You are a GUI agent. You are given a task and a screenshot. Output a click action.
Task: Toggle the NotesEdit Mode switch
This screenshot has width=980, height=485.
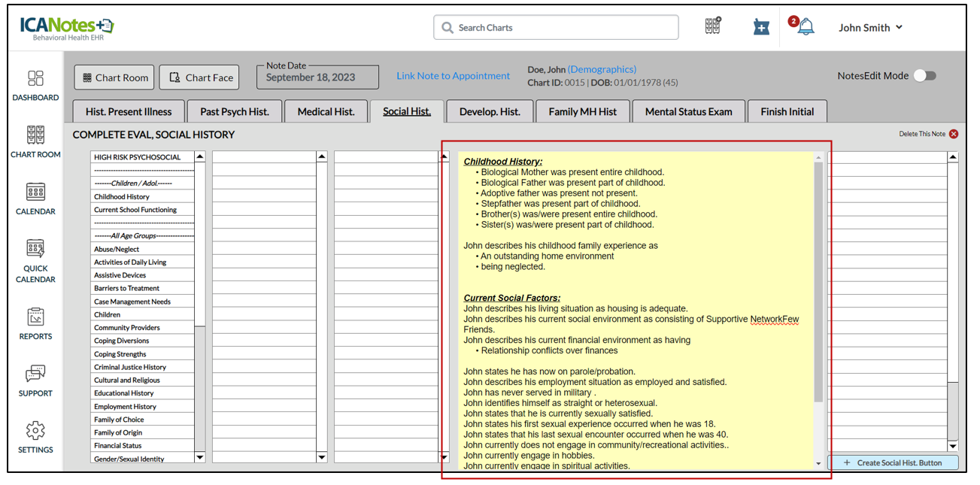click(x=924, y=76)
